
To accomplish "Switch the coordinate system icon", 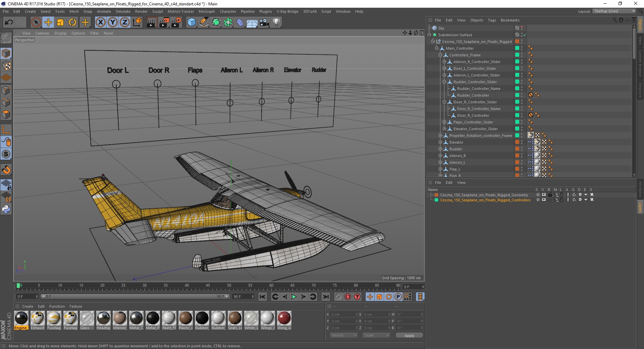I will tap(137, 22).
